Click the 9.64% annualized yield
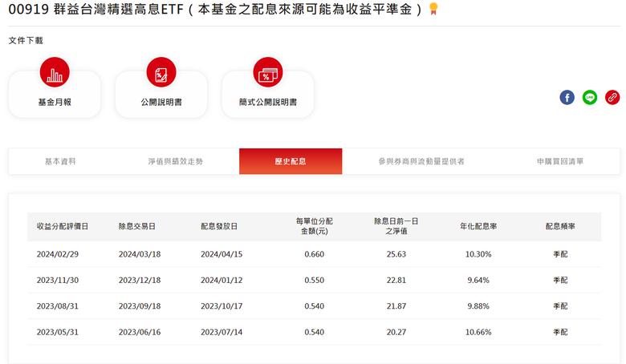The height and width of the screenshot is (364, 626). tap(478, 281)
